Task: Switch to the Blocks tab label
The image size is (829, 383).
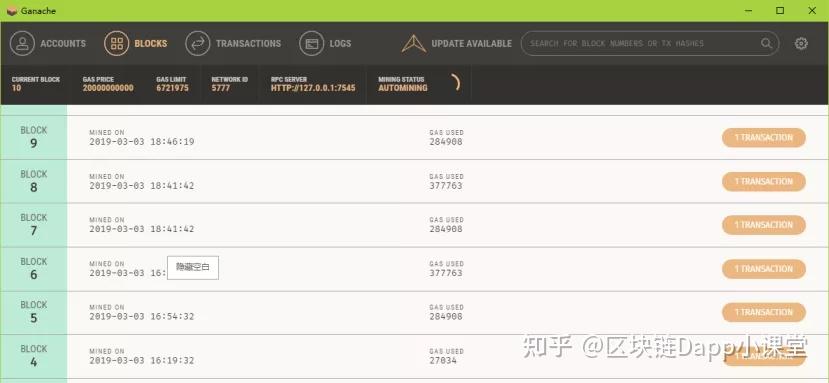Action: pyautogui.click(x=151, y=43)
